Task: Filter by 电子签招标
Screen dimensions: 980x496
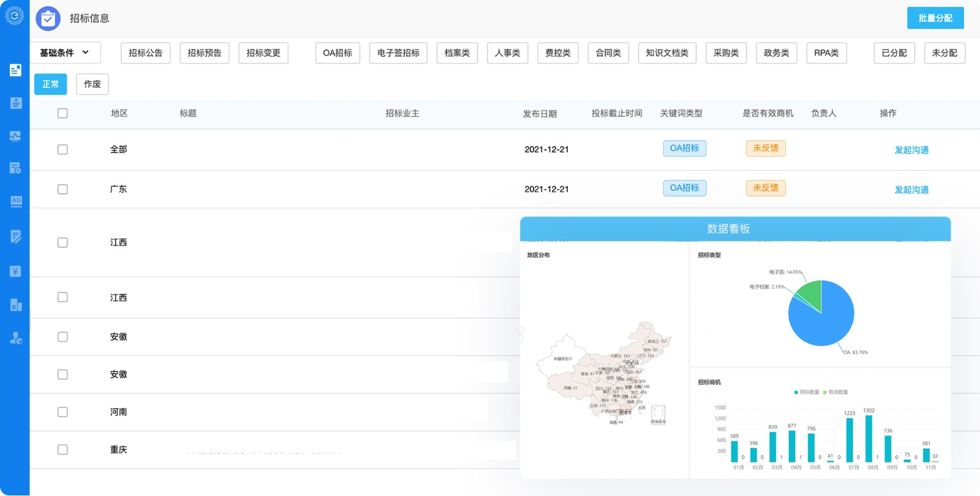Action: point(398,53)
